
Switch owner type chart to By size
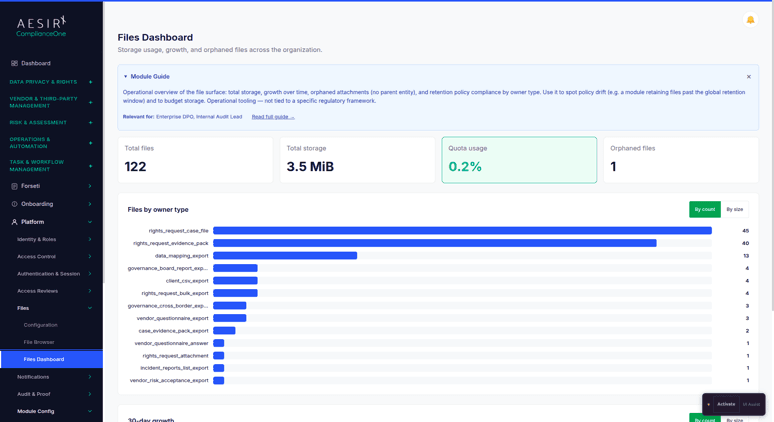735,209
